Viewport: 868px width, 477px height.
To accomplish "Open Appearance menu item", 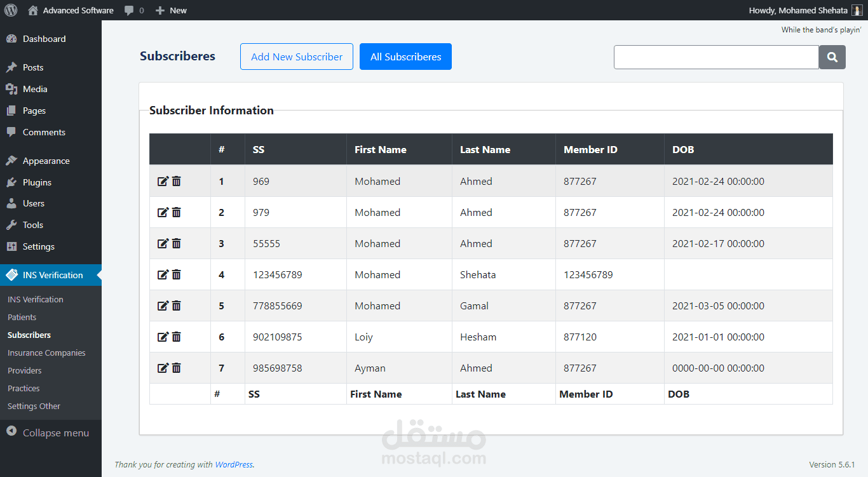I will 51,161.
